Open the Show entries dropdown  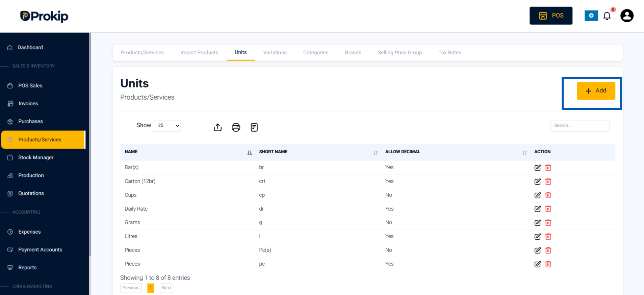coord(167,126)
